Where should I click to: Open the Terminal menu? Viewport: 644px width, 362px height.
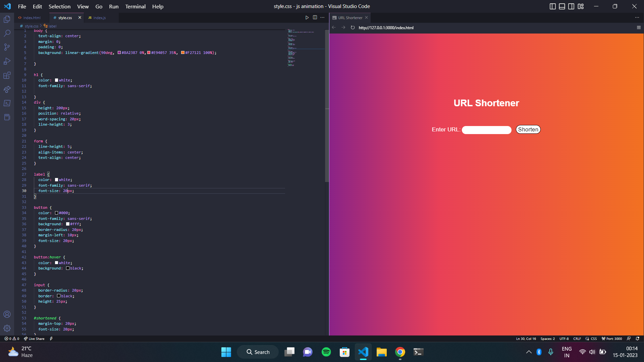pos(135,6)
